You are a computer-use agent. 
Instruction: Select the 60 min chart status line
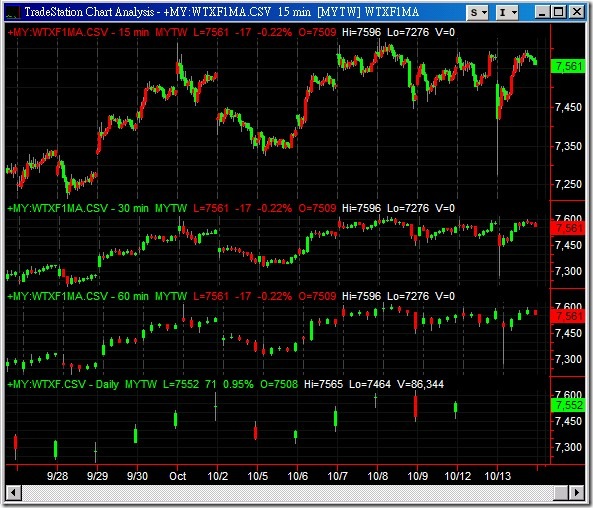pyautogui.click(x=231, y=296)
